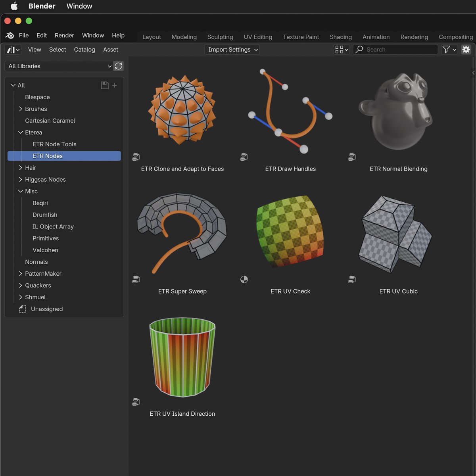
Task: Click node group icon under ETR Clone and Adapt
Action: 136,157
